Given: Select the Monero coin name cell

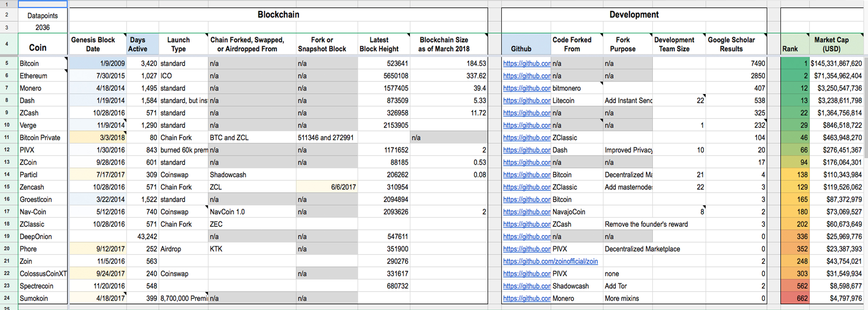Looking at the screenshot, I should 43,88.
